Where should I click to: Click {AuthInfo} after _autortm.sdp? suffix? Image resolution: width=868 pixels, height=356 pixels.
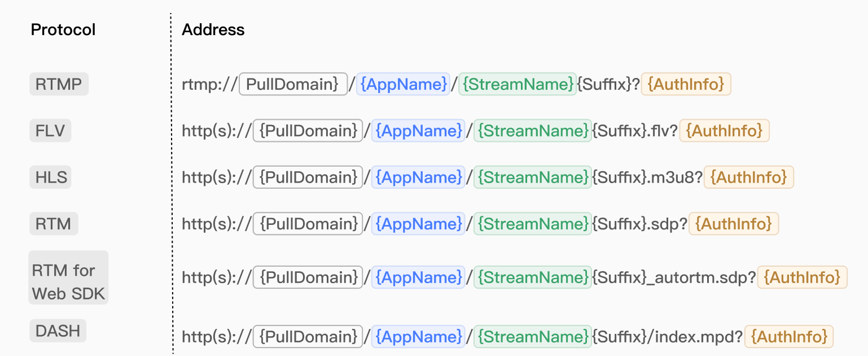(802, 277)
